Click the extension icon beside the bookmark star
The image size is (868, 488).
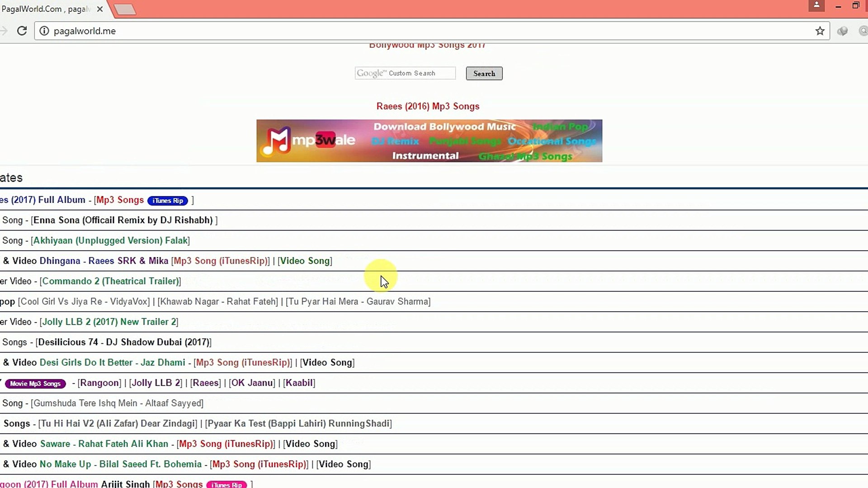(842, 31)
